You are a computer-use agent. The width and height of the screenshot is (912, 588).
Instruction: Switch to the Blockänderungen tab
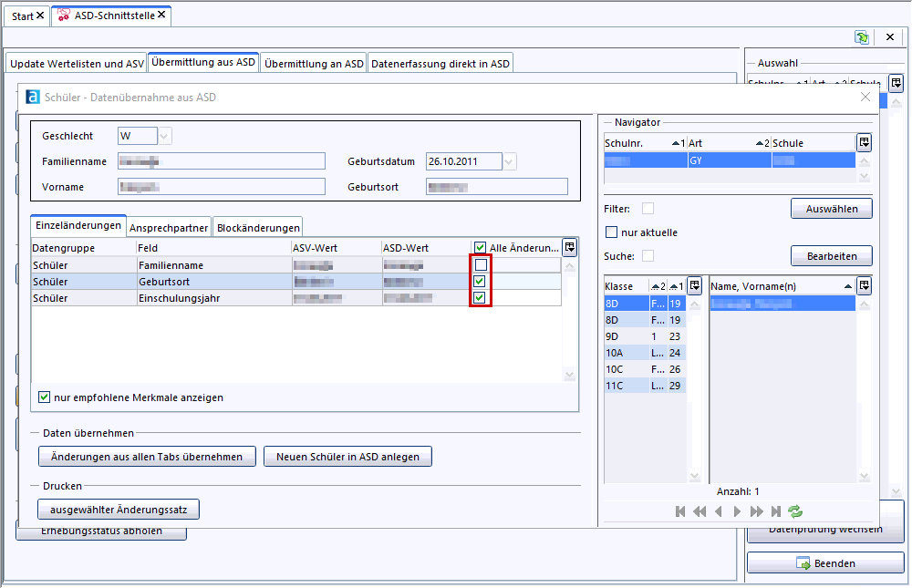click(x=257, y=227)
